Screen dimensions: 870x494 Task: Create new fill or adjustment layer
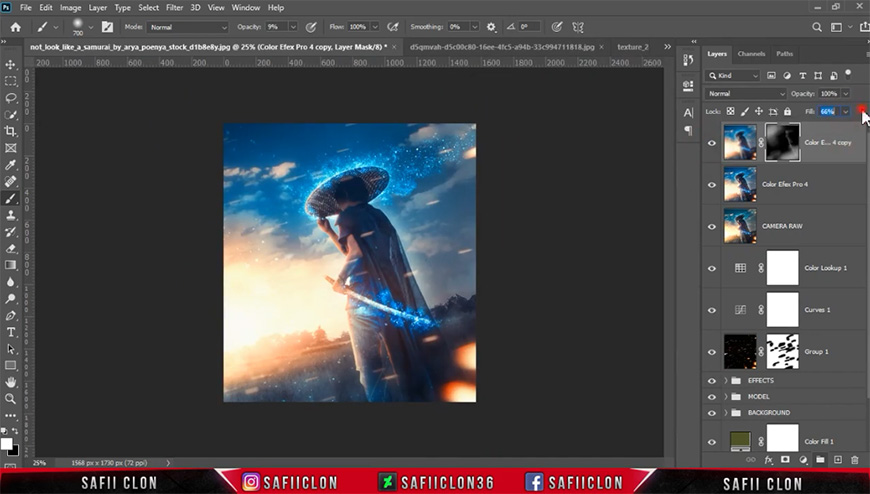point(803,460)
